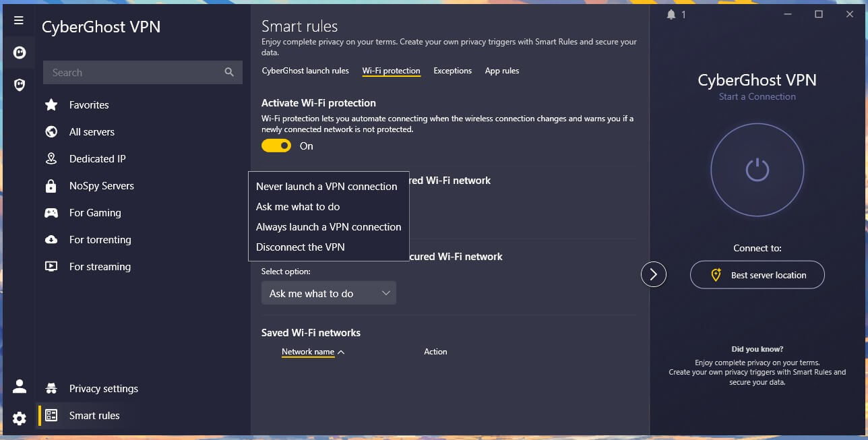Collapse panel with the round arrow button
868x440 pixels.
653,274
